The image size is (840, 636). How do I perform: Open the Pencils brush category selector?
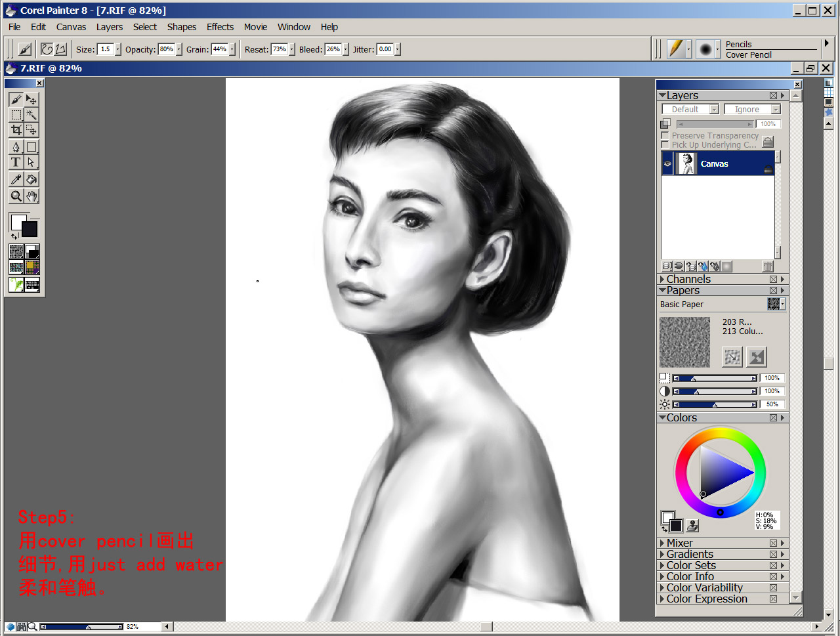(x=680, y=49)
